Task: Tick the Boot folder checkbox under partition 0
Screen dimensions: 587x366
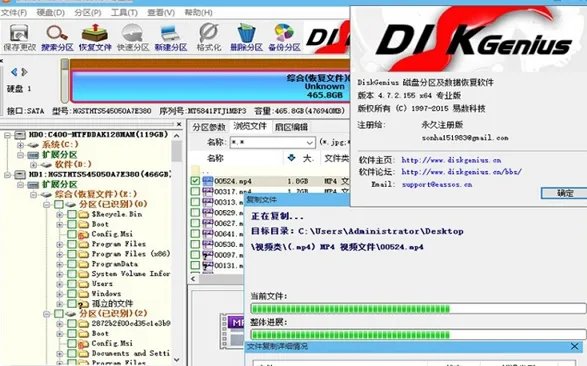Action: (72, 224)
